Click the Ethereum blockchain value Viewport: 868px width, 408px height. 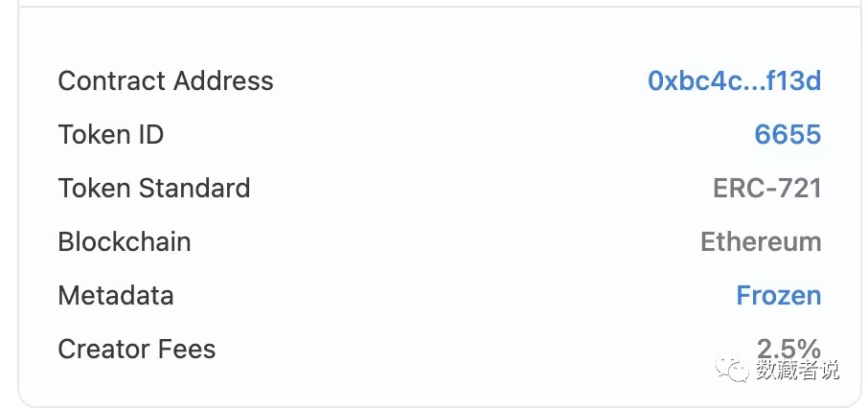click(x=761, y=242)
